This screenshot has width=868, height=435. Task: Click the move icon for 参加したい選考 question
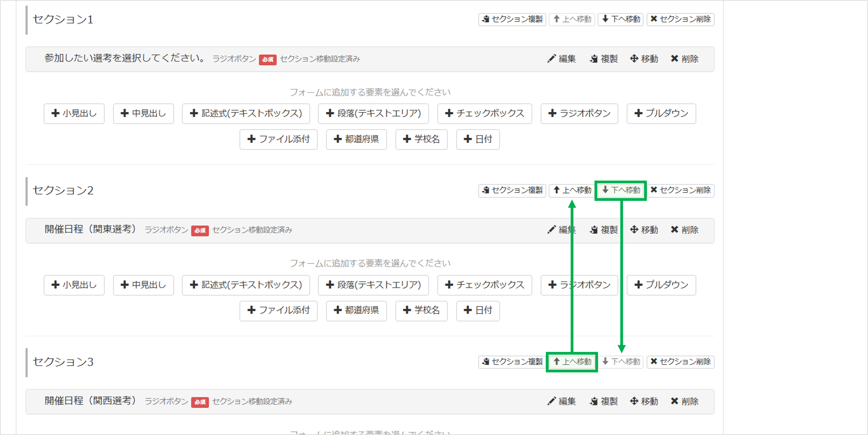634,59
